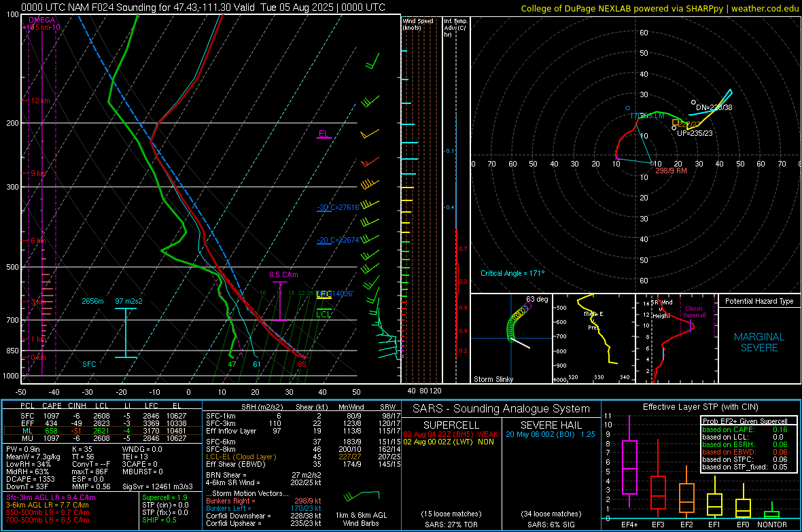
Task: Click the -30 C=27616' height label
Action: [338, 207]
